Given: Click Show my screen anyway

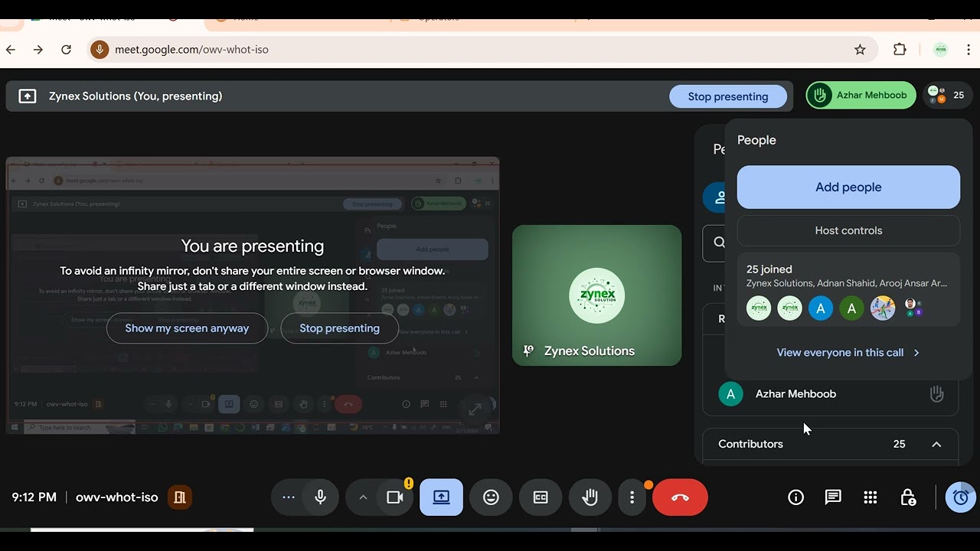Looking at the screenshot, I should (x=187, y=328).
